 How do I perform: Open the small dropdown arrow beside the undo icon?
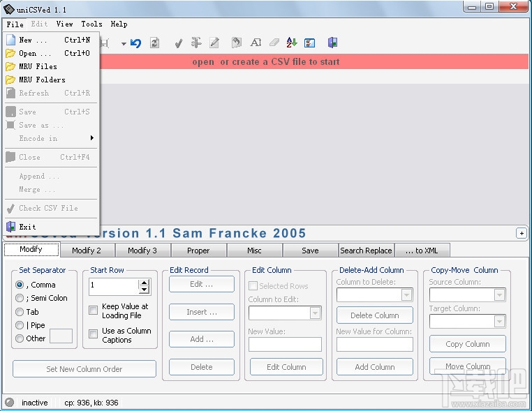tap(124, 43)
